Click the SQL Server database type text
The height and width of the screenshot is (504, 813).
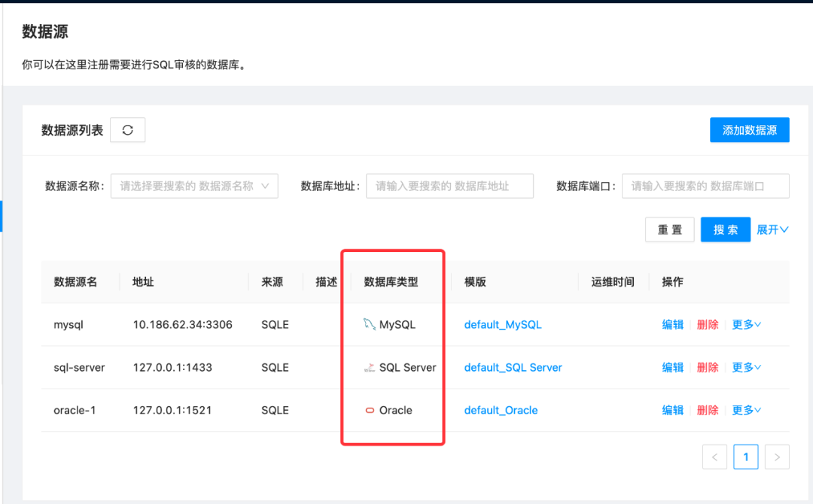[x=407, y=367]
